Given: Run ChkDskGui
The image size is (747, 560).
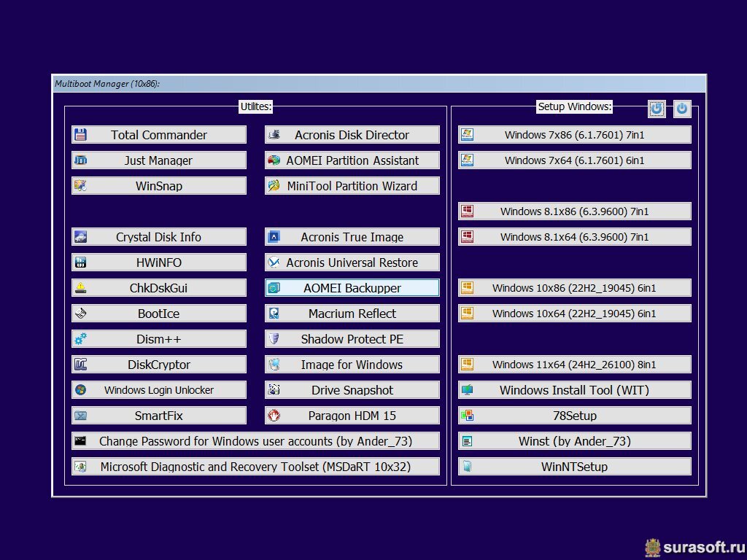Looking at the screenshot, I should [x=159, y=288].
